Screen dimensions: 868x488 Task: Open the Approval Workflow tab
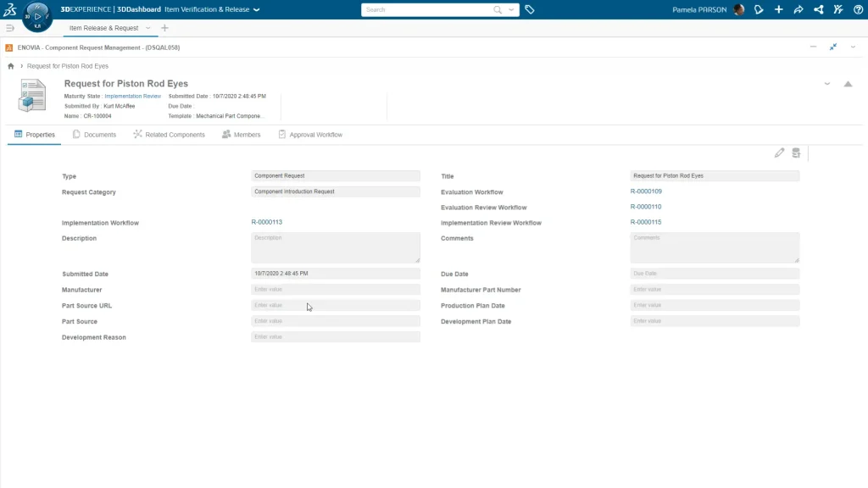pos(310,135)
